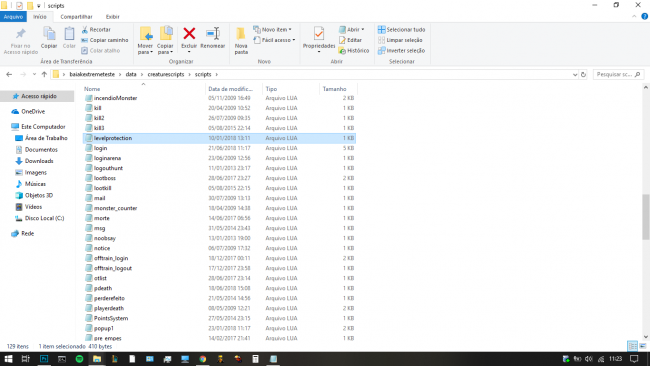Open the Arquivo menu

13,17
